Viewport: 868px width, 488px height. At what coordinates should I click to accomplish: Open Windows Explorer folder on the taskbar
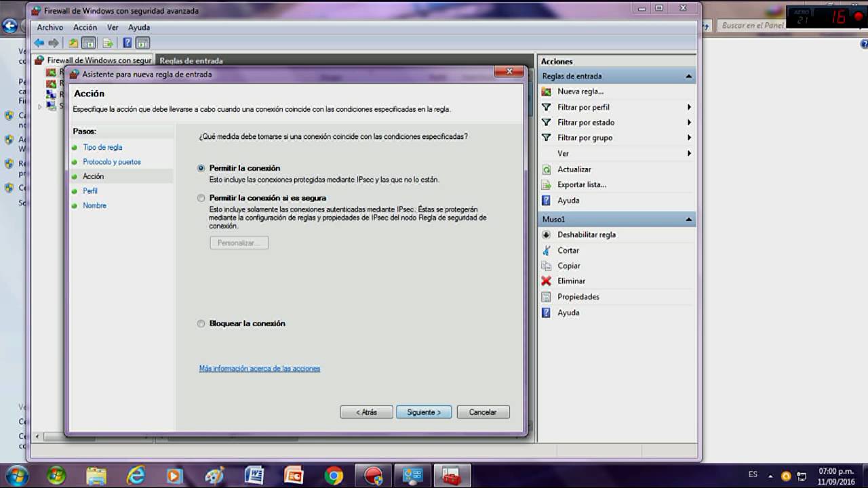(x=96, y=476)
